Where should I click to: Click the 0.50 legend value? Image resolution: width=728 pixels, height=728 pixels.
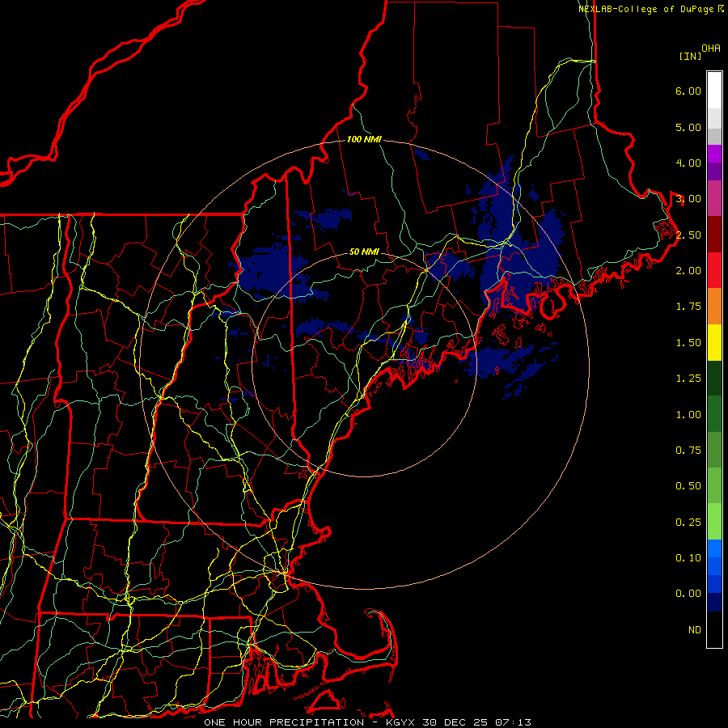tap(688, 486)
